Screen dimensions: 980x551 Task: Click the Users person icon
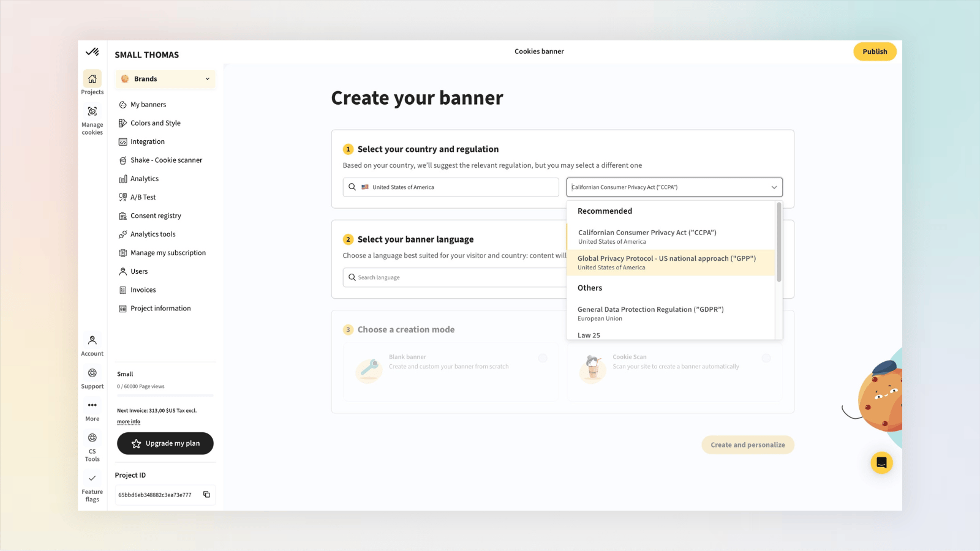click(123, 271)
